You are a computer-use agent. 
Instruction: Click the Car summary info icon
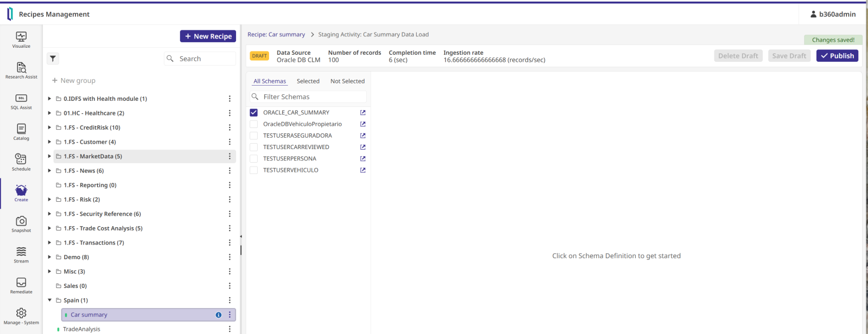click(x=219, y=315)
